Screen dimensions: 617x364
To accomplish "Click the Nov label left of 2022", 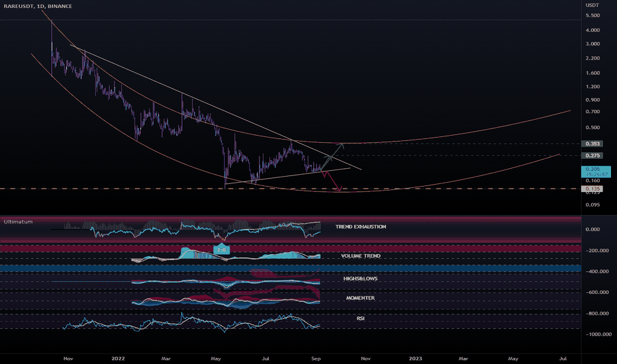I will coord(68,359).
